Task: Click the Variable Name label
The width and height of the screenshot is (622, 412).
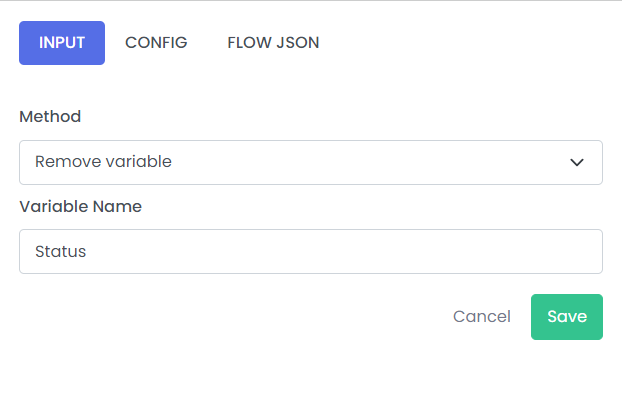Action: tap(81, 207)
